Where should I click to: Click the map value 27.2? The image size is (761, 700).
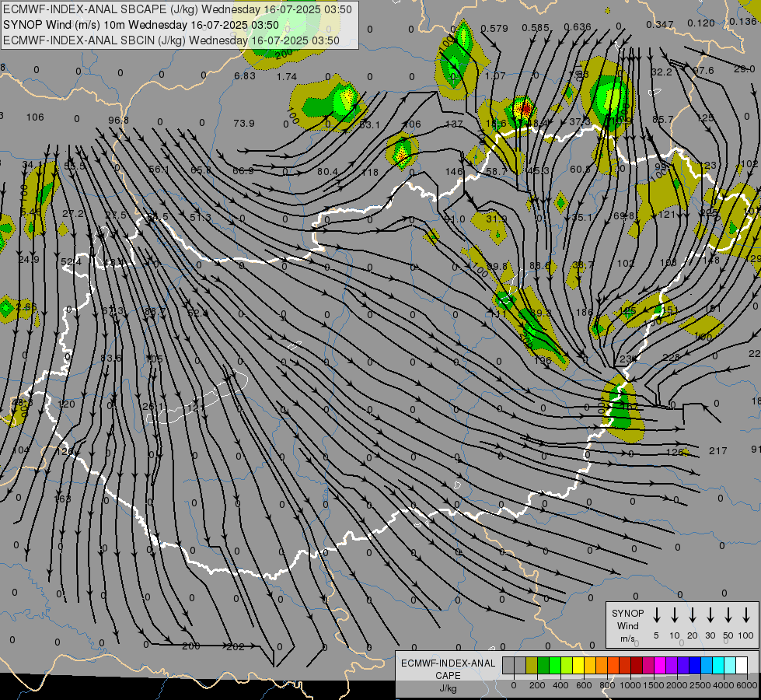73,214
